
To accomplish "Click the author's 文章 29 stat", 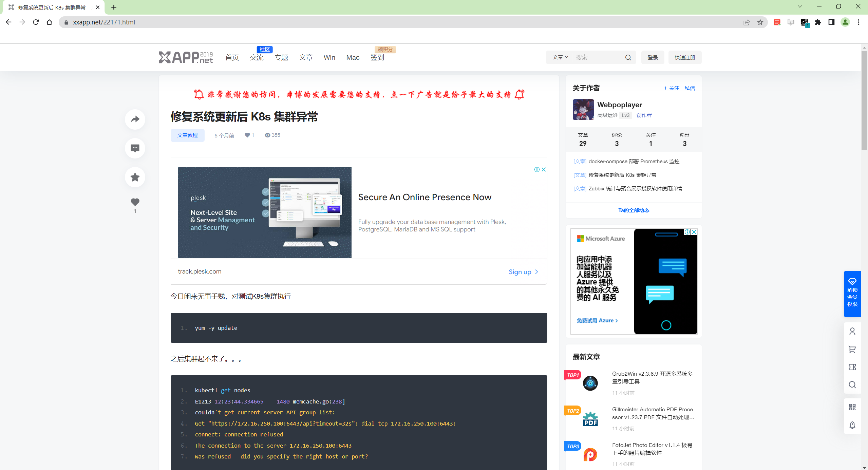I will pyautogui.click(x=583, y=139).
